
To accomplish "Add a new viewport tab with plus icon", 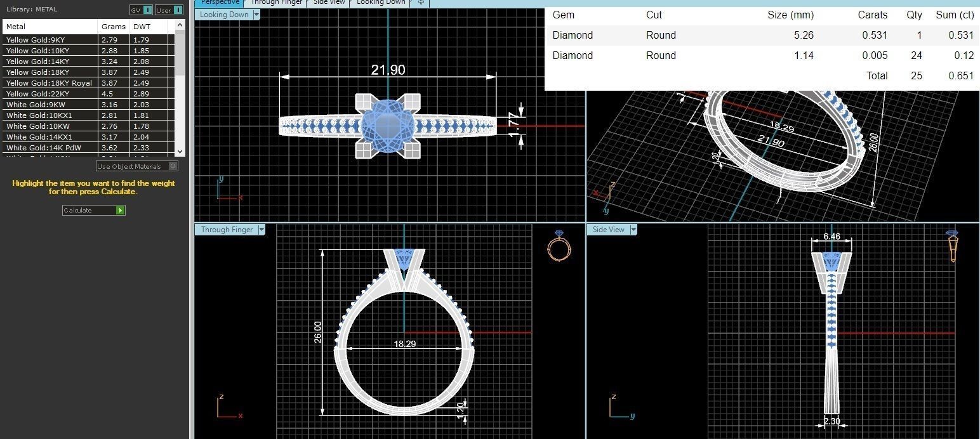I will pos(421,3).
